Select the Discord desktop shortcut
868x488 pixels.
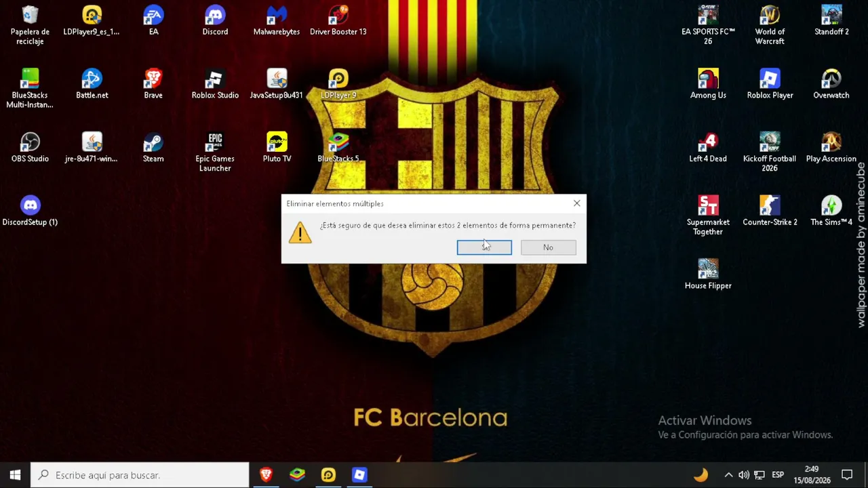coord(215,21)
